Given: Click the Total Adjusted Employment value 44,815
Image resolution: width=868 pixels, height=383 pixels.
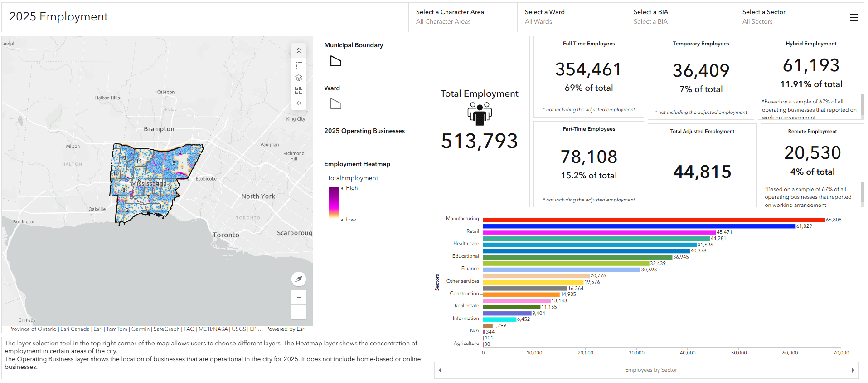Looking at the screenshot, I should (x=702, y=172).
